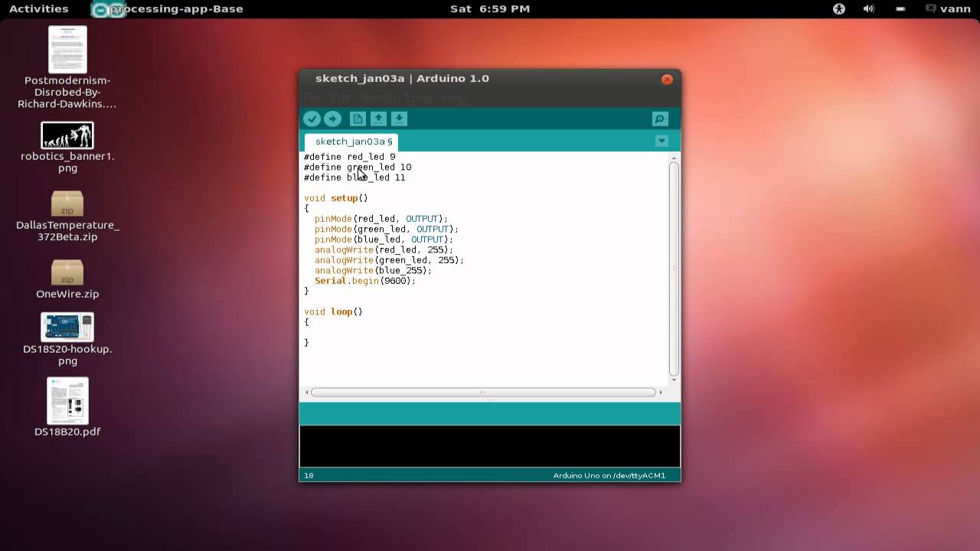This screenshot has height=551, width=980.
Task: Select the sketch_jan03a tab
Action: pos(351,142)
